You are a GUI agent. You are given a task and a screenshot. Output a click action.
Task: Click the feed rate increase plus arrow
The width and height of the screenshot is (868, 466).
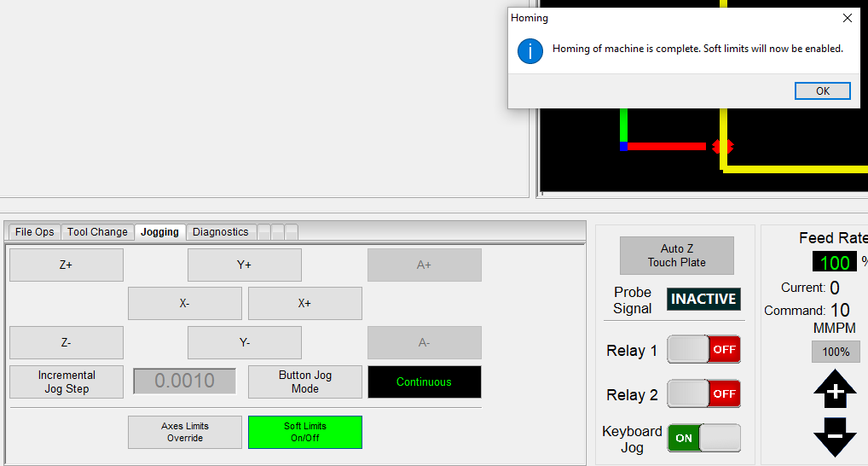835,391
